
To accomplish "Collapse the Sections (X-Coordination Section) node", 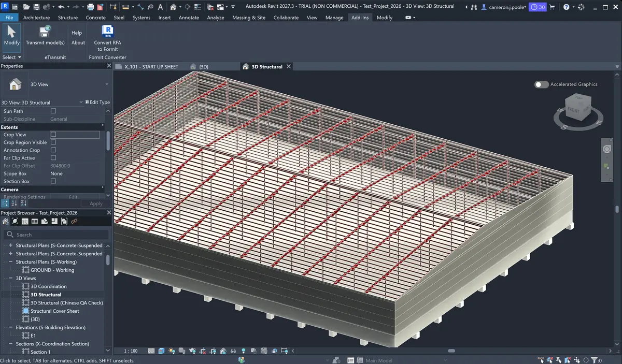I will [x=10, y=344].
